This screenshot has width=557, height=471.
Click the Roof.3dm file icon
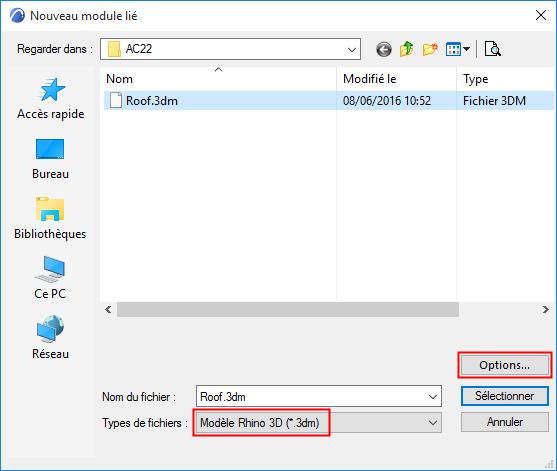(116, 101)
